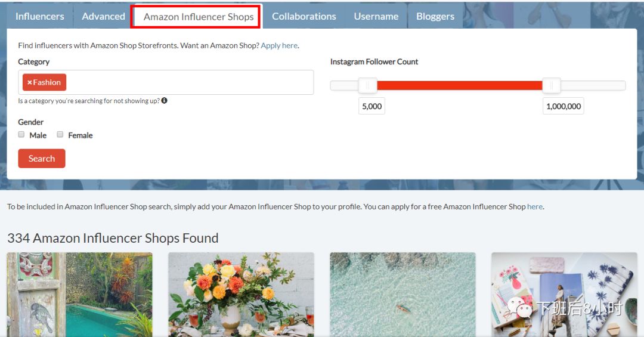Click the minimum follower slider handle
The image size is (644, 337).
coord(367,85)
